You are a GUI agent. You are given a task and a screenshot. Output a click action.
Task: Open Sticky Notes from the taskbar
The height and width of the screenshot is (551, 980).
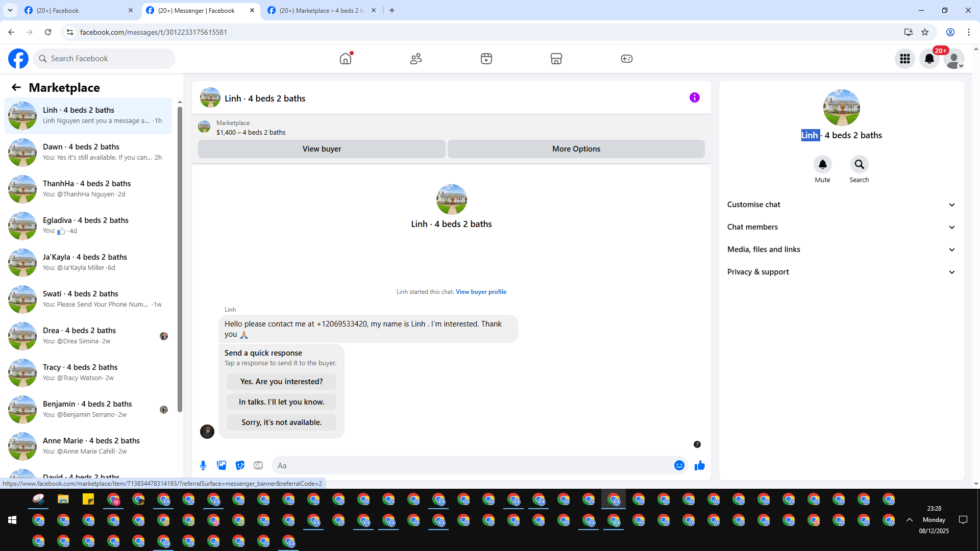pos(88,499)
